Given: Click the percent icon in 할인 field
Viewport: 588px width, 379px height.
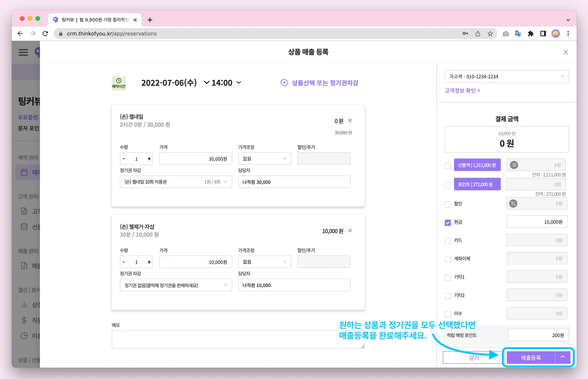Looking at the screenshot, I should [x=513, y=204].
